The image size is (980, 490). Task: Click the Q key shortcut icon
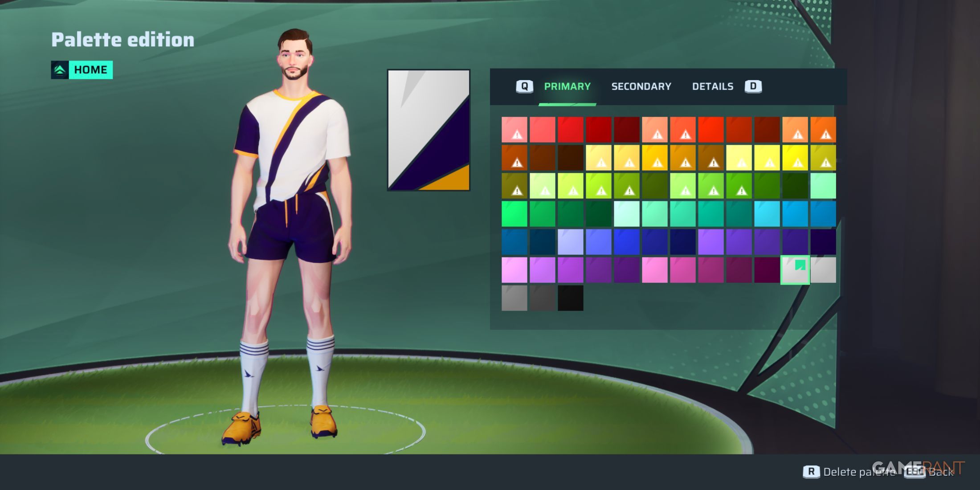(x=526, y=86)
